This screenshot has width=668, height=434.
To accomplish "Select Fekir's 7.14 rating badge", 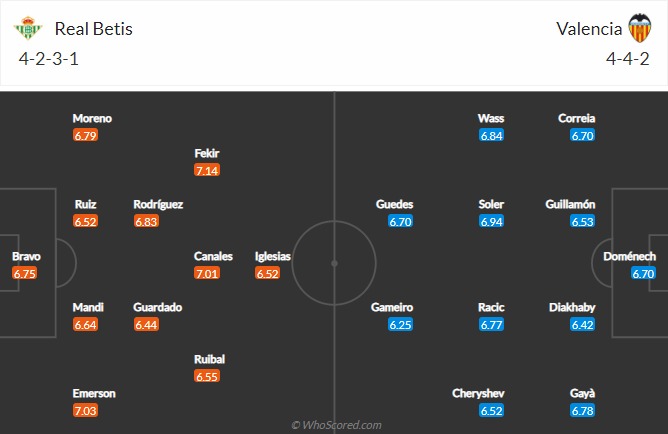I will (x=207, y=170).
